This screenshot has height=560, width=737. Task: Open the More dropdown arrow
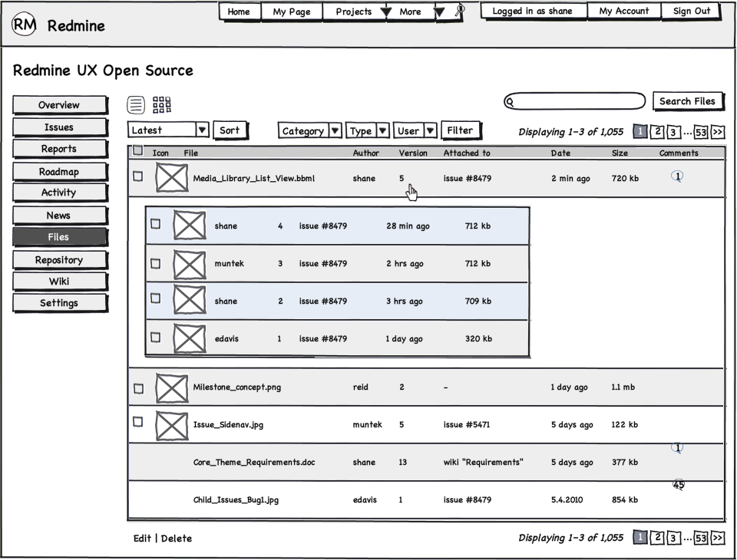439,12
